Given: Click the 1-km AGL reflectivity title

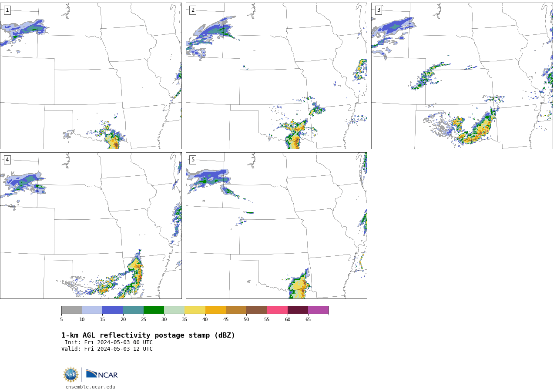Looking at the screenshot, I should coord(148,335).
